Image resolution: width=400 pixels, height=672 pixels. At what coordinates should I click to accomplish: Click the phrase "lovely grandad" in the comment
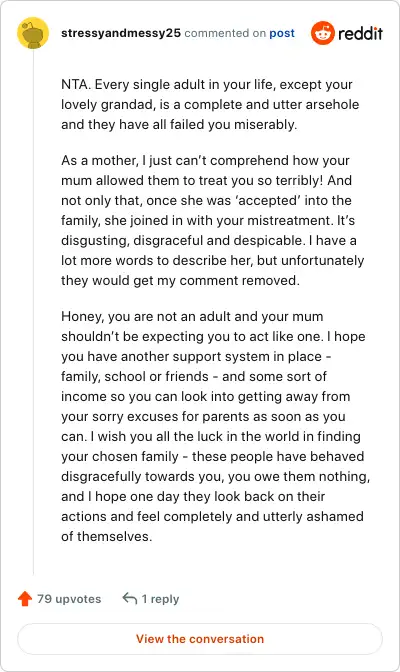[107, 105]
